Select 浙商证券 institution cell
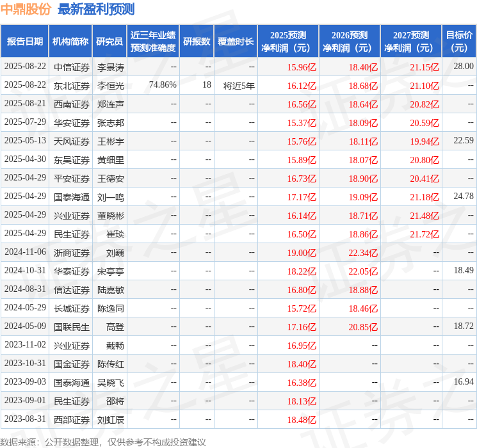 coord(72,253)
